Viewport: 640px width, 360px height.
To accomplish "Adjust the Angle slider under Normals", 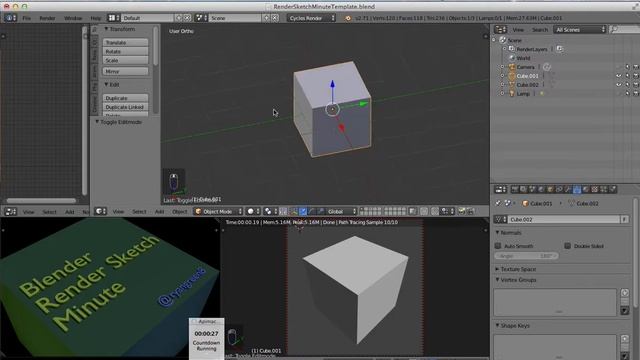I will [526, 256].
